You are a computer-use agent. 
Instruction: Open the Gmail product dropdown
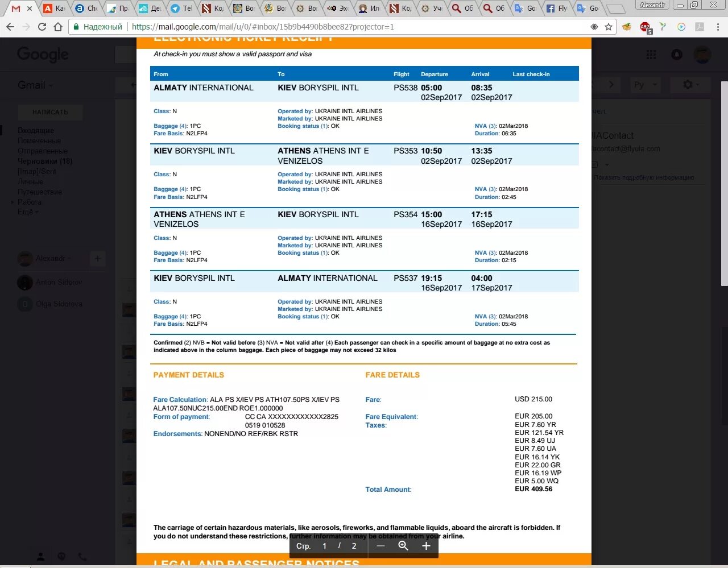[35, 85]
